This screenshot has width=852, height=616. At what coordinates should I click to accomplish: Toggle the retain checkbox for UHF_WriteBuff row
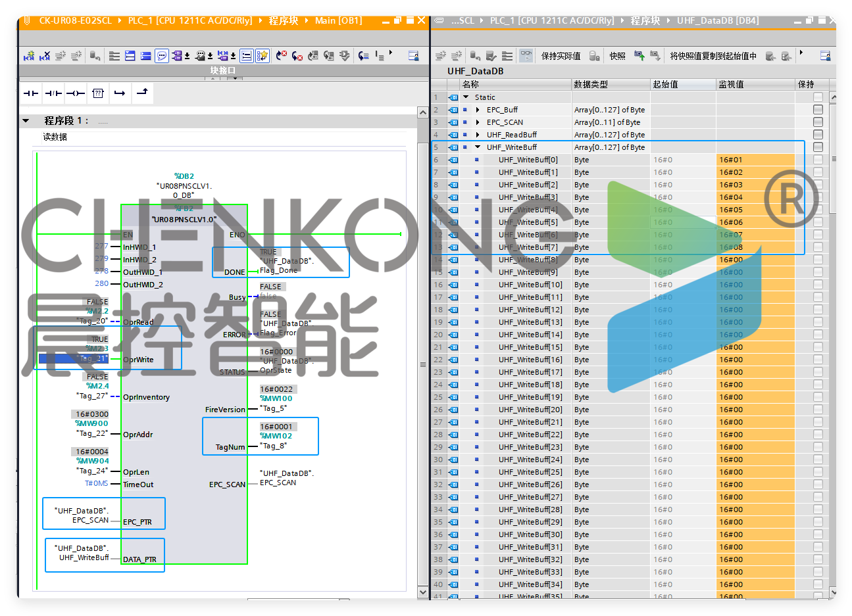(818, 147)
